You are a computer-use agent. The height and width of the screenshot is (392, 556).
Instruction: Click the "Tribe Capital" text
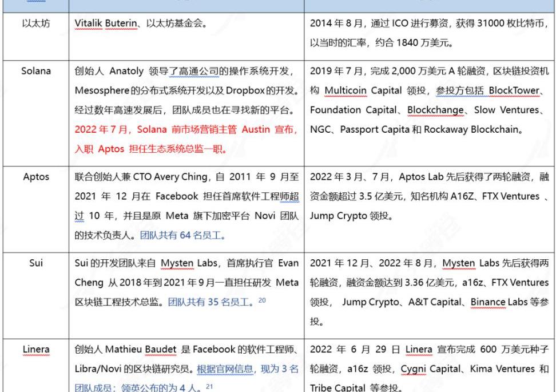337,387
